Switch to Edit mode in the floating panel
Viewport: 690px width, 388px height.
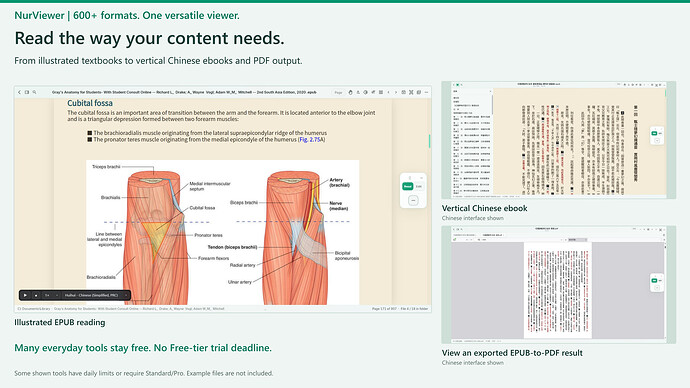(418, 187)
